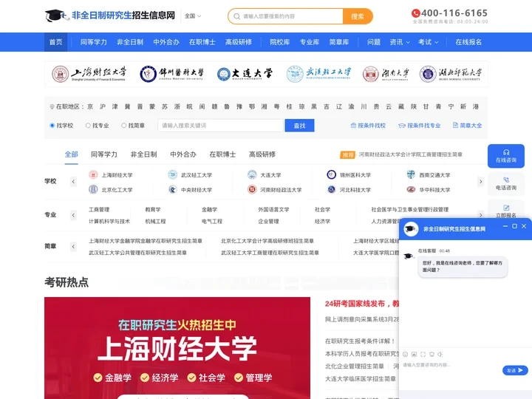This screenshot has height=399, width=532.
Task: Open 首页 in the navigation bar
Action: pyautogui.click(x=55, y=42)
